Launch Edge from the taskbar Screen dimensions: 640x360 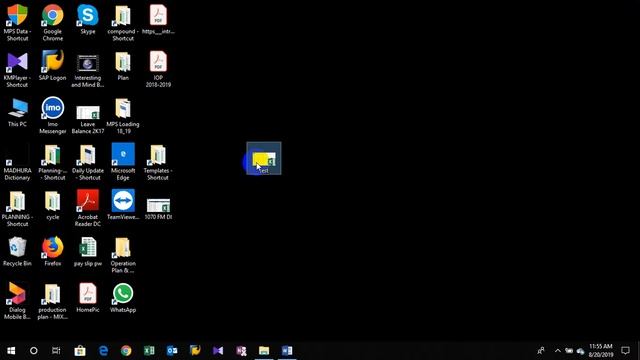point(103,351)
